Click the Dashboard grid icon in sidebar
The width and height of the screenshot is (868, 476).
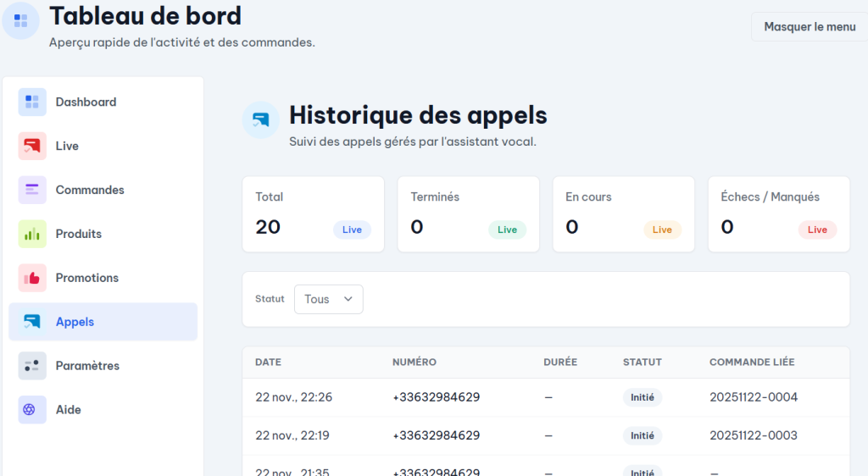coord(32,102)
